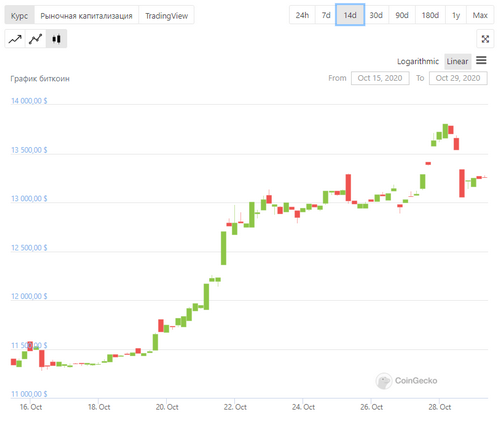
Task: Click the 22. Oct date label
Action: tap(235, 407)
